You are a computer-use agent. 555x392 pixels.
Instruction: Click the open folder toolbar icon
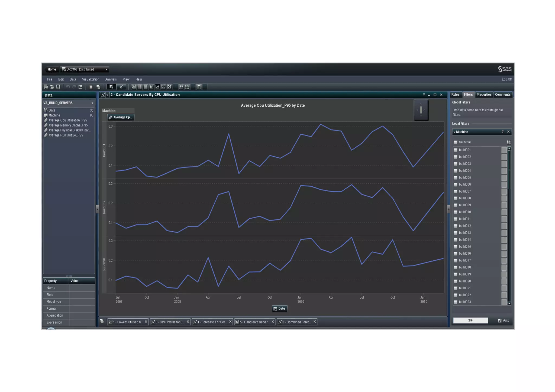(52, 87)
